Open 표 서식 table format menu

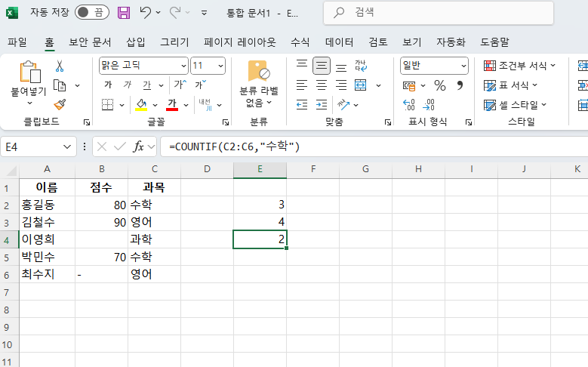tap(510, 85)
